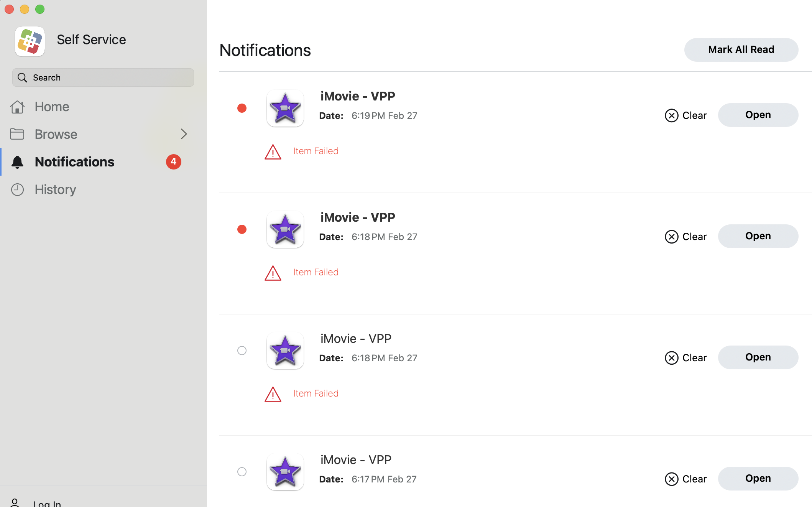This screenshot has height=507, width=812.
Task: Select History in the sidebar
Action: pyautogui.click(x=55, y=189)
